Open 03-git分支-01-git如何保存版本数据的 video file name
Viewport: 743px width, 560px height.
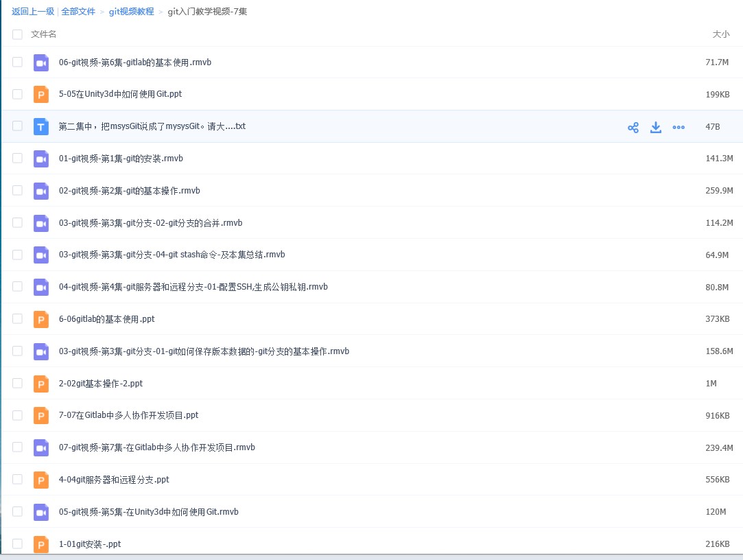(x=204, y=351)
